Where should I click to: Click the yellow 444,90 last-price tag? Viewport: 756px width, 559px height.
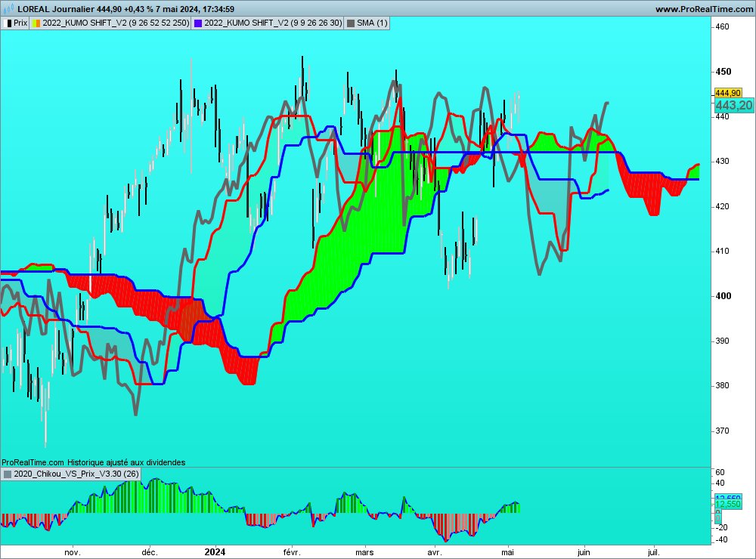coord(728,91)
